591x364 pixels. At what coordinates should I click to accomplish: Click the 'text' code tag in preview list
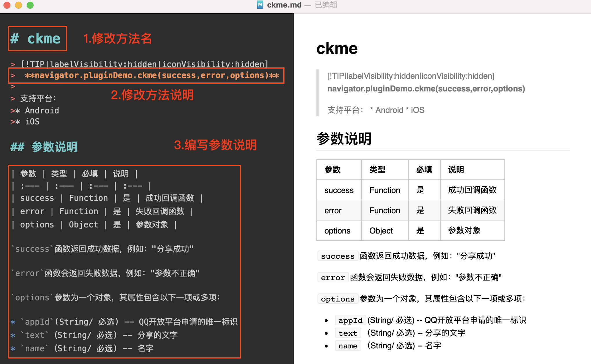(348, 333)
